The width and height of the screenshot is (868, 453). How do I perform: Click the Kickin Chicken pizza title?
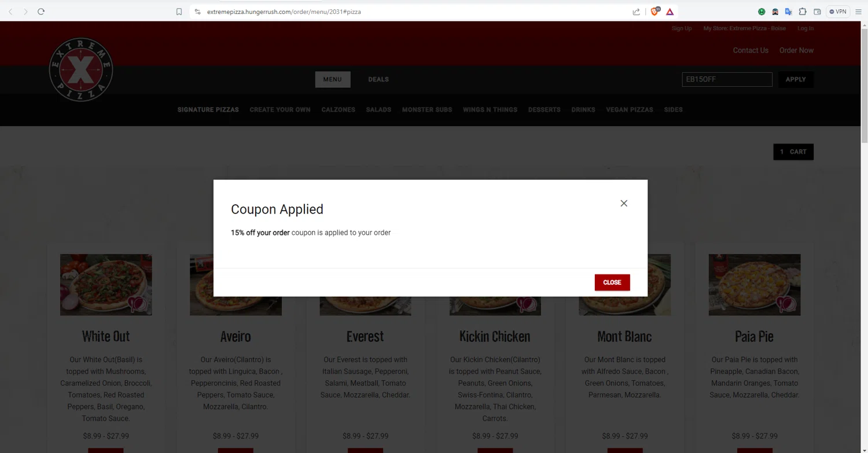pyautogui.click(x=495, y=336)
